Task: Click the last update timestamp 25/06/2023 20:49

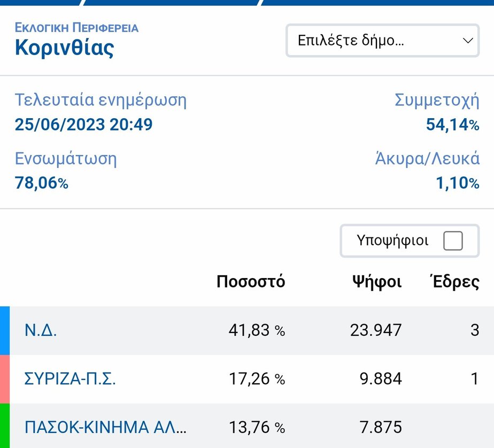Action: 83,125
